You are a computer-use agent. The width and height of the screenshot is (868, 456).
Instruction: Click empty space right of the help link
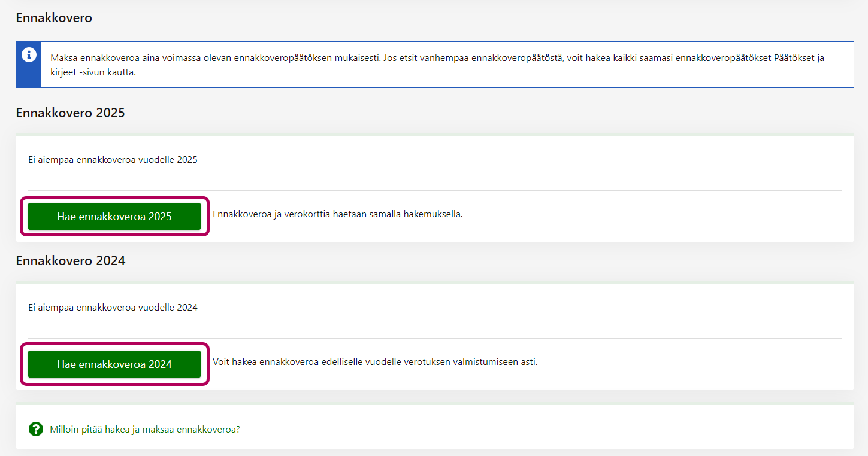coord(539,429)
